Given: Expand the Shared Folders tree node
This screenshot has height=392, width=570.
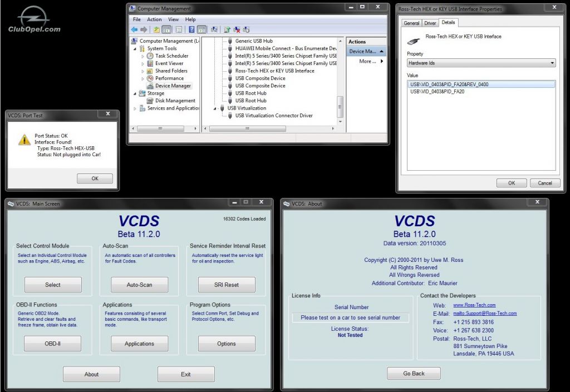Looking at the screenshot, I should [143, 71].
